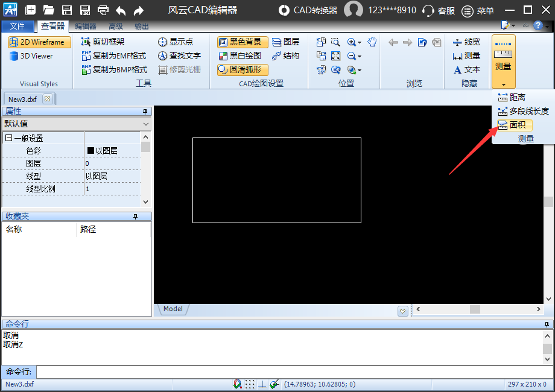The image size is (555, 392).
Task: Switch to the Model layout tab
Action: 173,309
